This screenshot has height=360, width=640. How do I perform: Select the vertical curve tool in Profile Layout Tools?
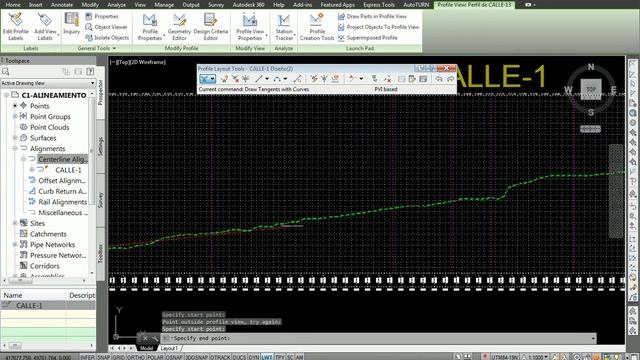[277, 79]
